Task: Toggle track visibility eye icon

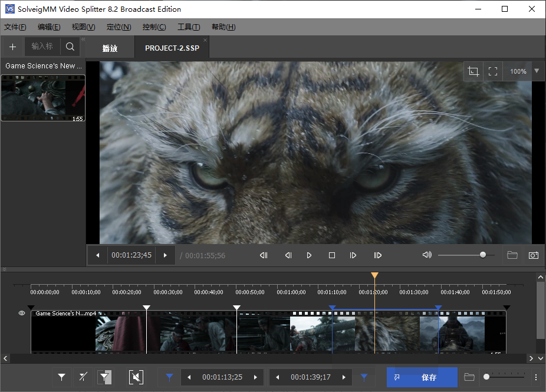Action: [x=22, y=314]
